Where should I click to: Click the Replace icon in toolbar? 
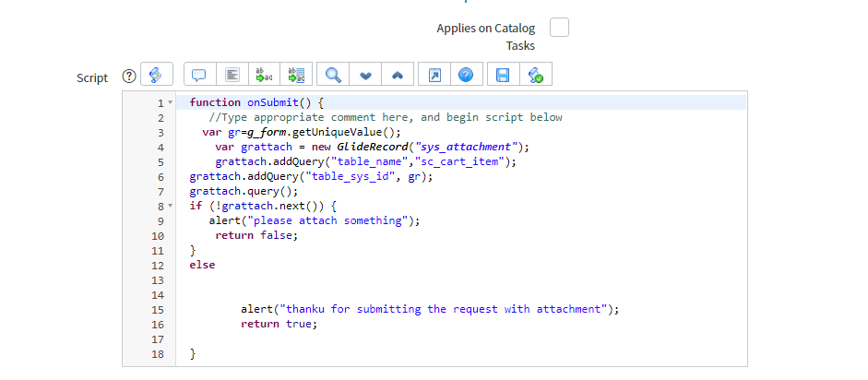[265, 76]
